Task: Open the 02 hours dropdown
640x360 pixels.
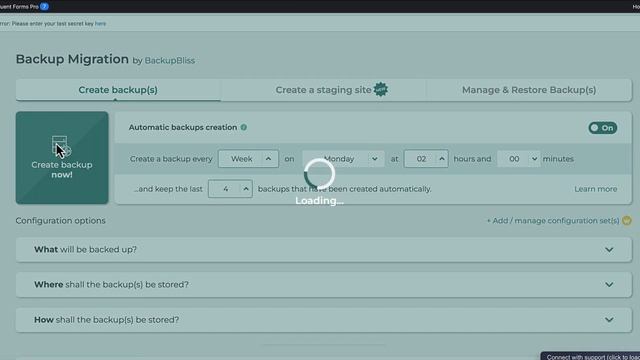Action: click(x=426, y=159)
